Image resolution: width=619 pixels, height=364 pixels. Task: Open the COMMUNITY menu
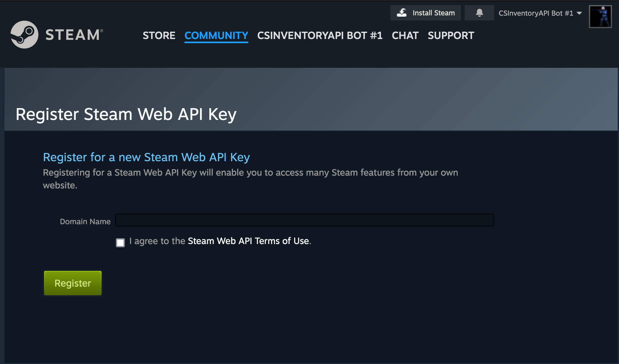(x=216, y=36)
